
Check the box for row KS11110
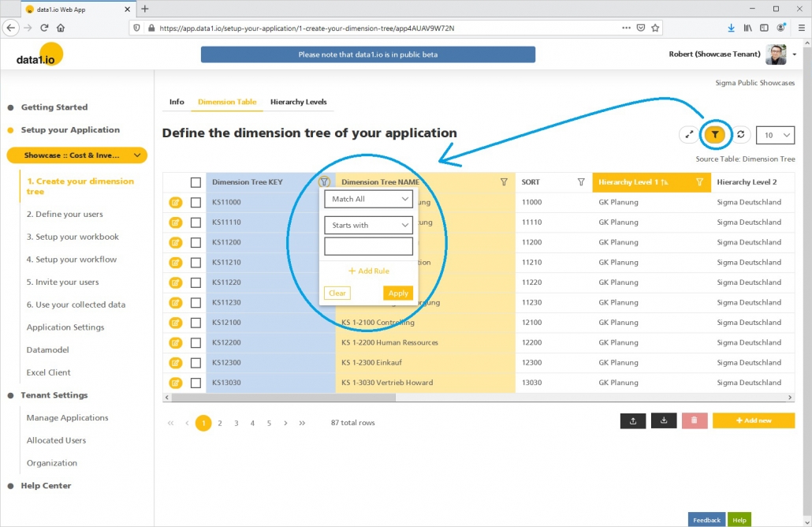coord(196,222)
